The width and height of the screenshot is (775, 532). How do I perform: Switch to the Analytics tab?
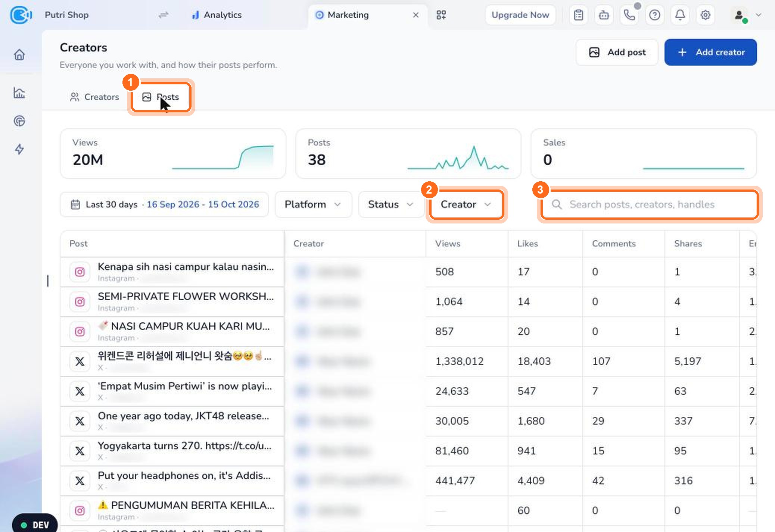point(217,15)
